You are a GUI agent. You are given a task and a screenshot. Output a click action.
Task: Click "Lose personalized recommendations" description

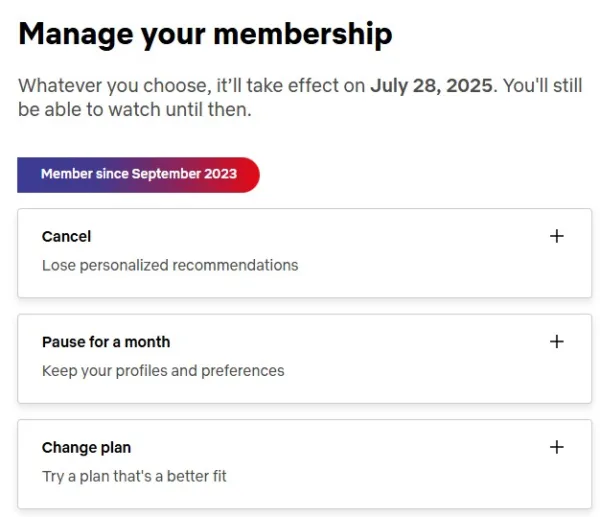(x=170, y=265)
